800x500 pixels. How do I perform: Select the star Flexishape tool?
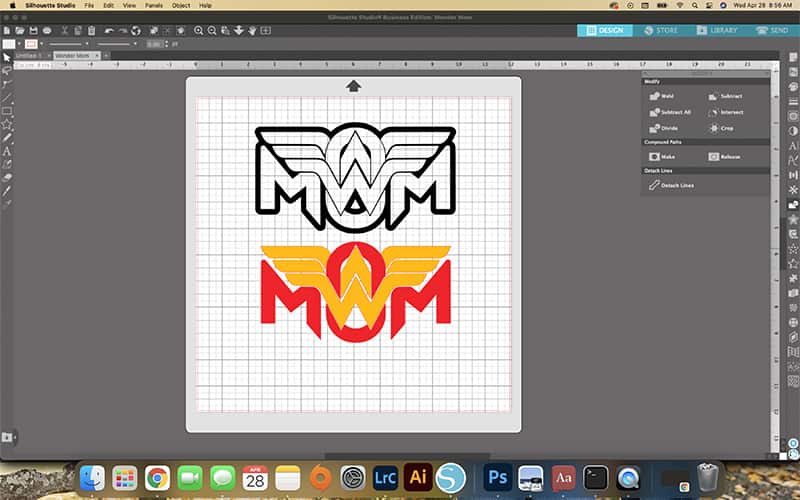(x=7, y=124)
